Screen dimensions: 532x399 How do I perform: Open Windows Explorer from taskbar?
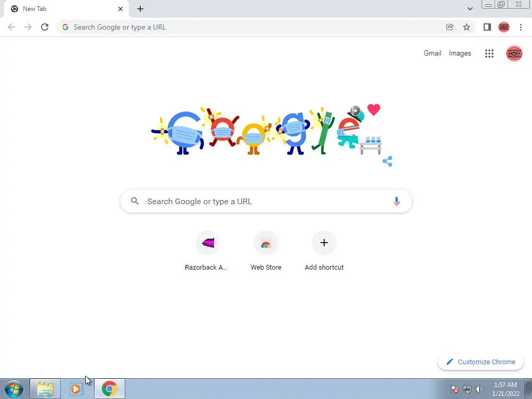tap(45, 389)
